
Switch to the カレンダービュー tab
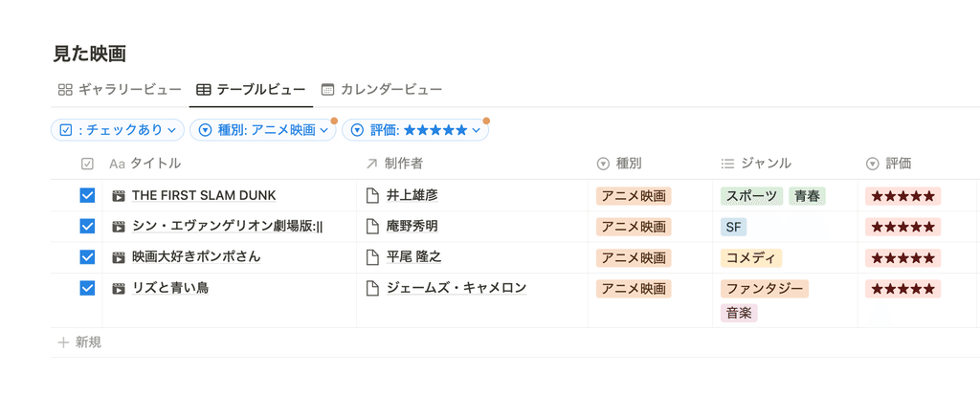[x=381, y=89]
